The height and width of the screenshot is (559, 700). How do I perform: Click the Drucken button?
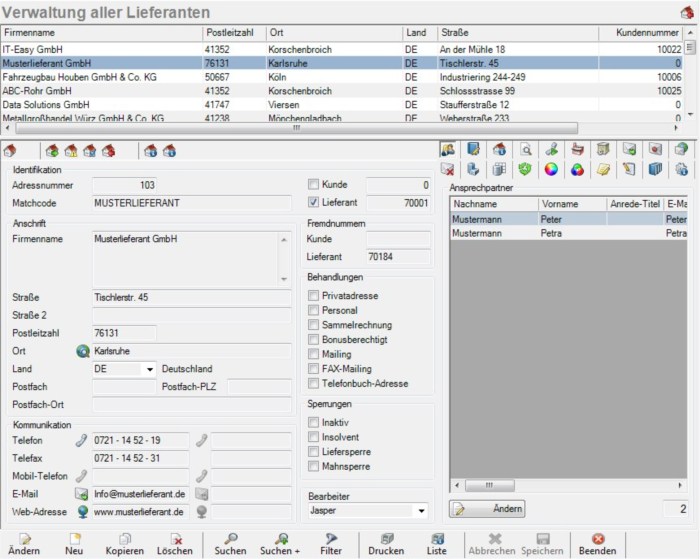[386, 544]
